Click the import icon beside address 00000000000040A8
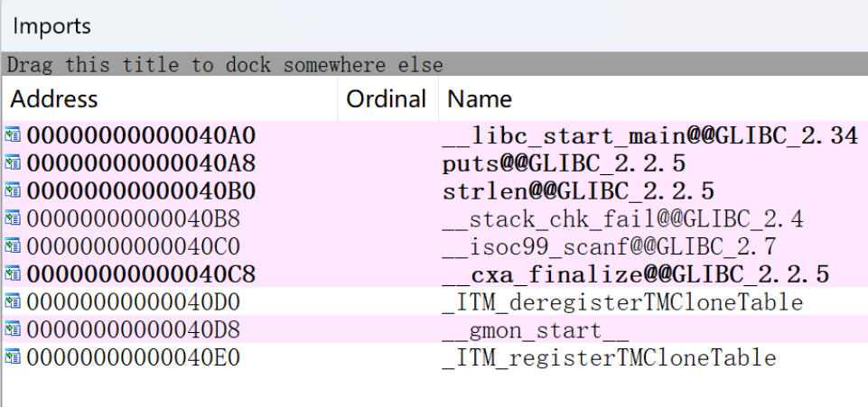Viewport: 868px width, 407px height. [12, 162]
